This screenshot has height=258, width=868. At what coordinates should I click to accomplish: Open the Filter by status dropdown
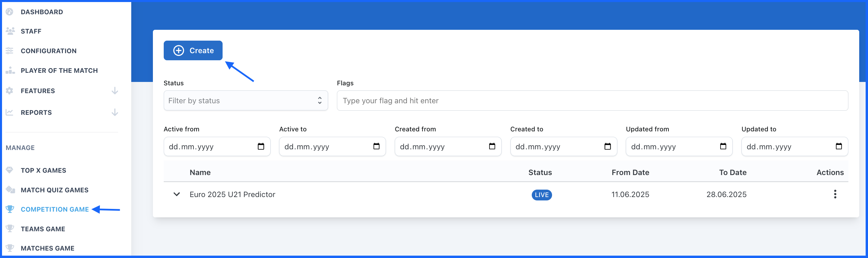[246, 101]
